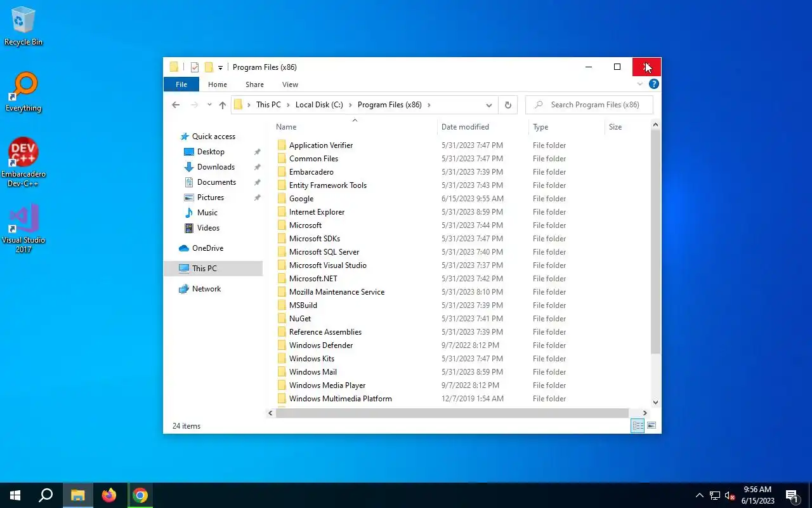Viewport: 812px width, 508px height.
Task: Select the Application Verifier folder
Action: pos(320,145)
